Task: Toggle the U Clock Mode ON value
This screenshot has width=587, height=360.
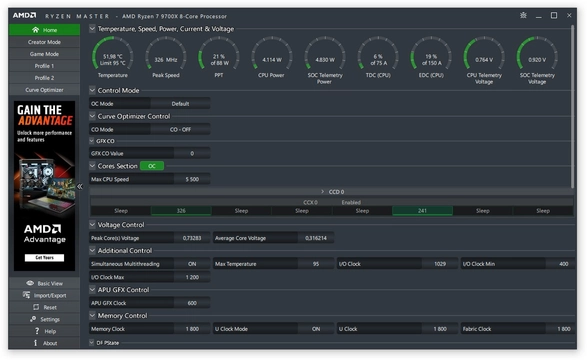Action: pyautogui.click(x=316, y=329)
